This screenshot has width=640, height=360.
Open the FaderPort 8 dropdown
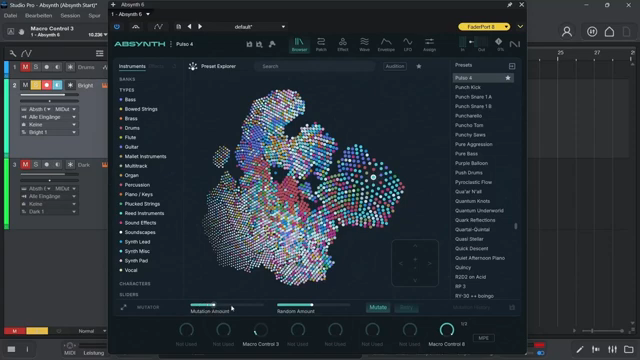[x=484, y=27]
